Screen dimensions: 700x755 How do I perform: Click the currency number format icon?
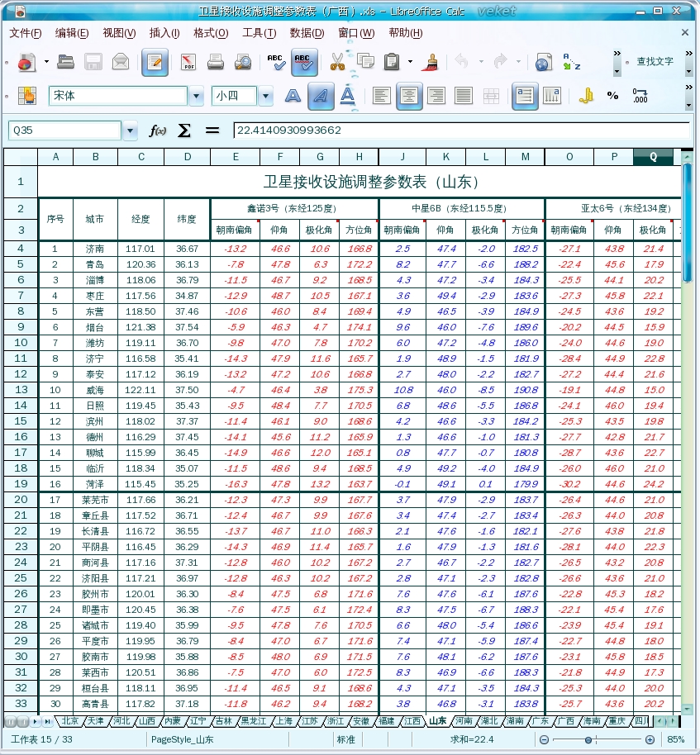click(x=586, y=96)
